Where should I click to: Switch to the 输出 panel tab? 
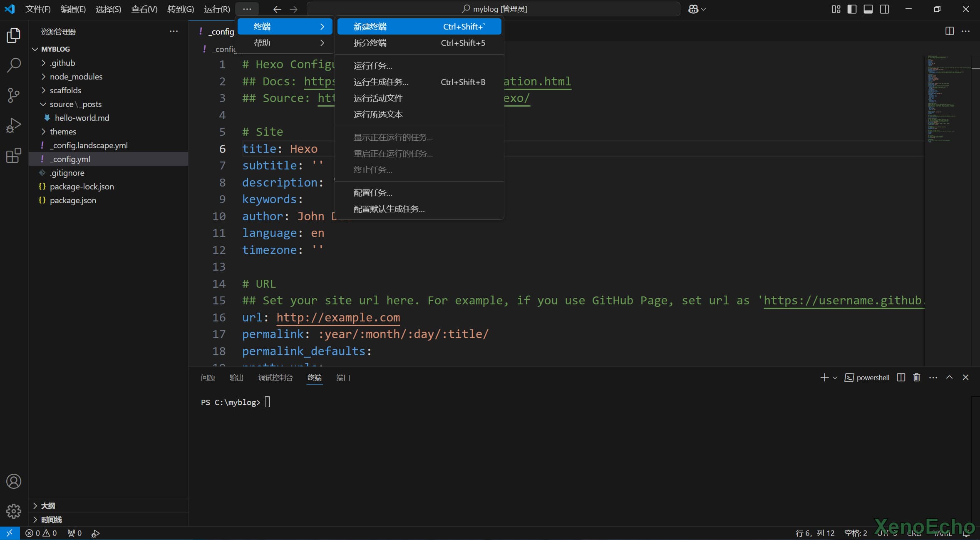coord(236,378)
